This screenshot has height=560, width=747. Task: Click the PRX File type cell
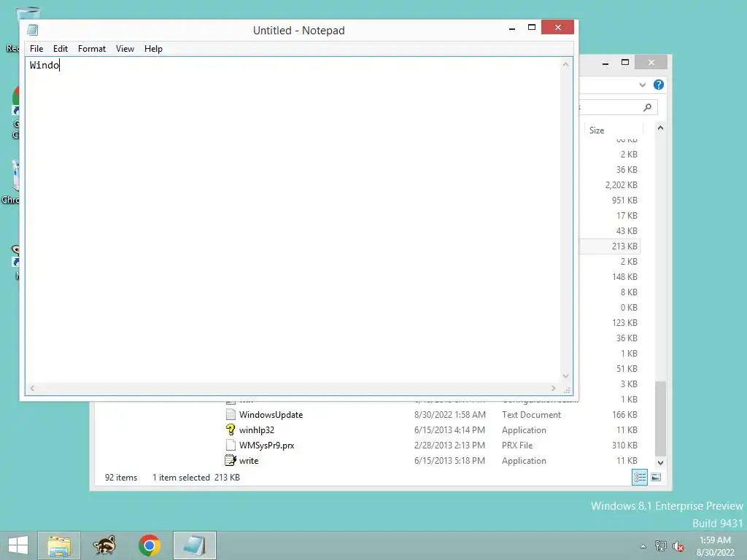point(517,446)
